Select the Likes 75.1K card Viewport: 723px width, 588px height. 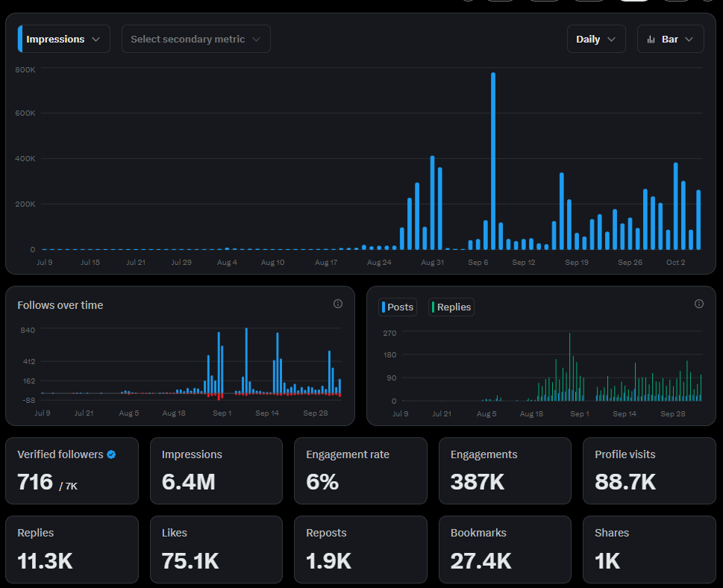(x=216, y=549)
